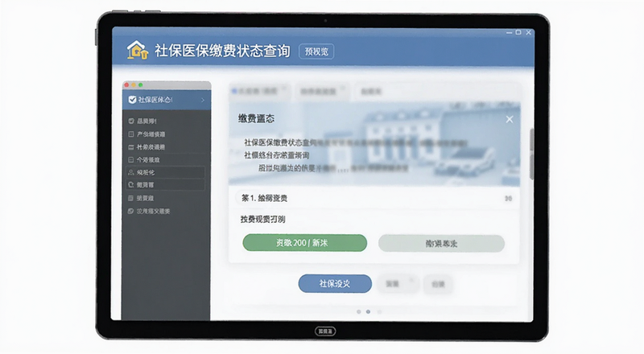Click the 缴费 heading in the dialog
644x354 pixels.
coord(256,119)
